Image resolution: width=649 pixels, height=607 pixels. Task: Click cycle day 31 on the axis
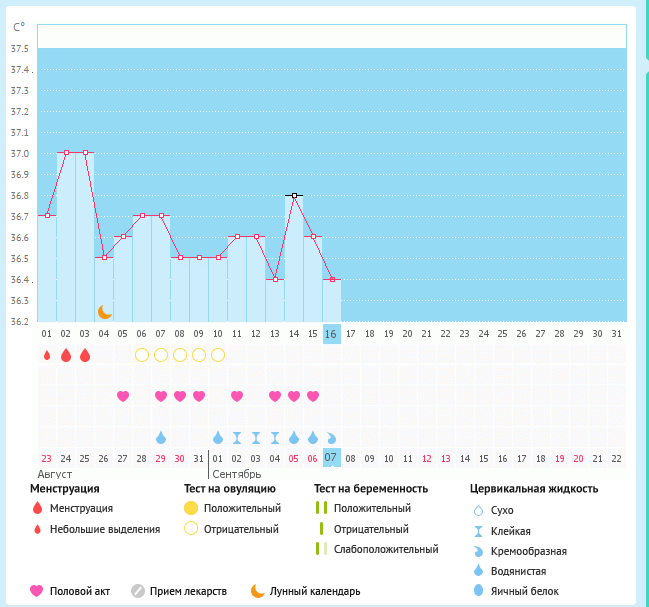pyautogui.click(x=616, y=333)
